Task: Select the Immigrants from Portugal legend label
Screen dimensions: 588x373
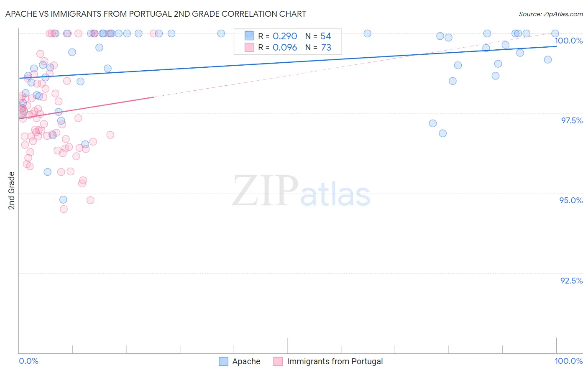Action: tap(335, 361)
